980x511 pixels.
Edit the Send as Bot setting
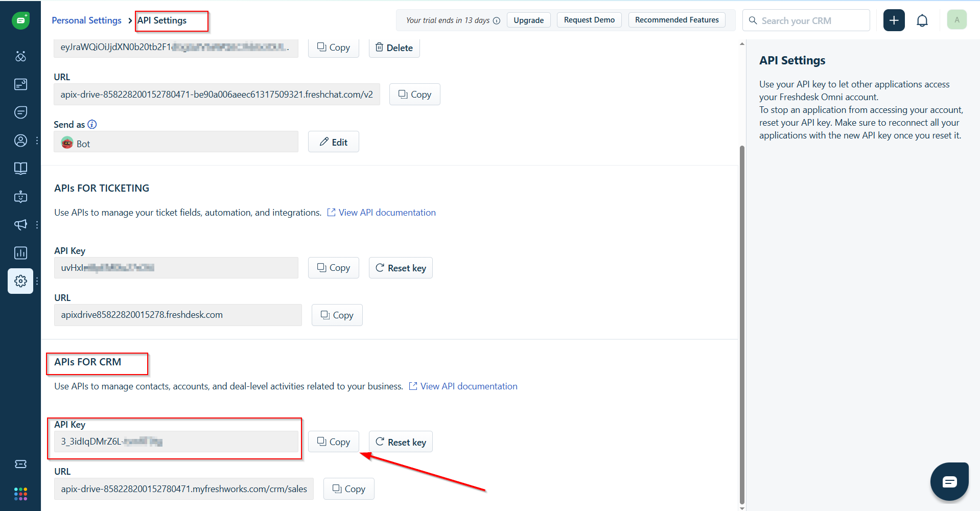(333, 142)
